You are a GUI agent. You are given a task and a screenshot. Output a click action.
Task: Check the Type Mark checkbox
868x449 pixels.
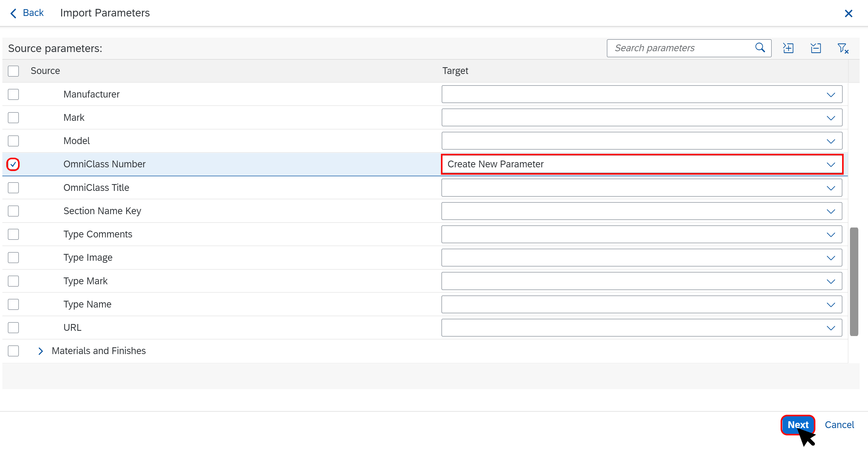click(x=14, y=281)
